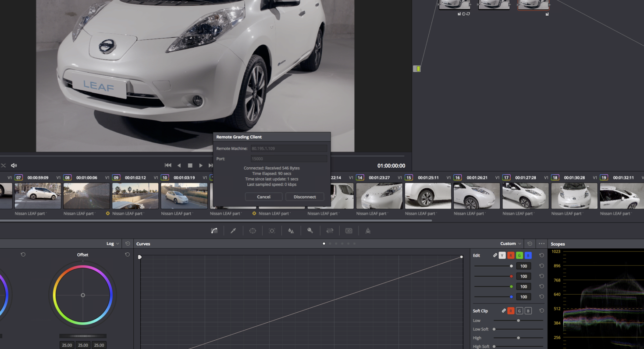Click the Offset color wheel center point
Image resolution: width=644 pixels, height=349 pixels.
coord(83,295)
